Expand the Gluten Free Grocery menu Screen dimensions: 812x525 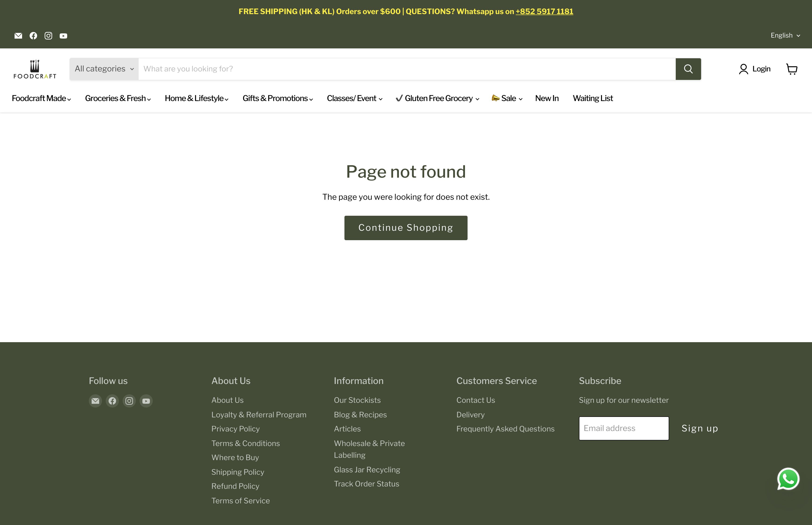point(437,98)
